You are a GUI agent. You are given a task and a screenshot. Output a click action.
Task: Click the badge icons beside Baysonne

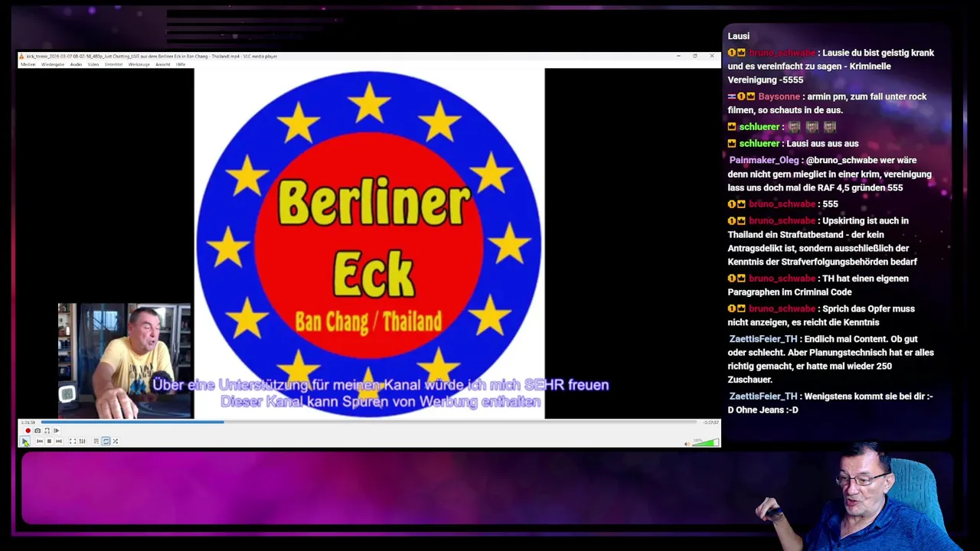(741, 96)
